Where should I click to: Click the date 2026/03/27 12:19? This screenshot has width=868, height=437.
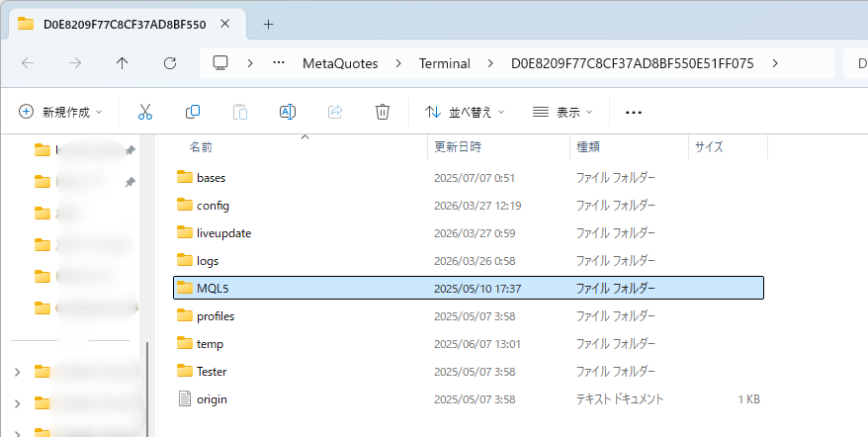pos(477,206)
